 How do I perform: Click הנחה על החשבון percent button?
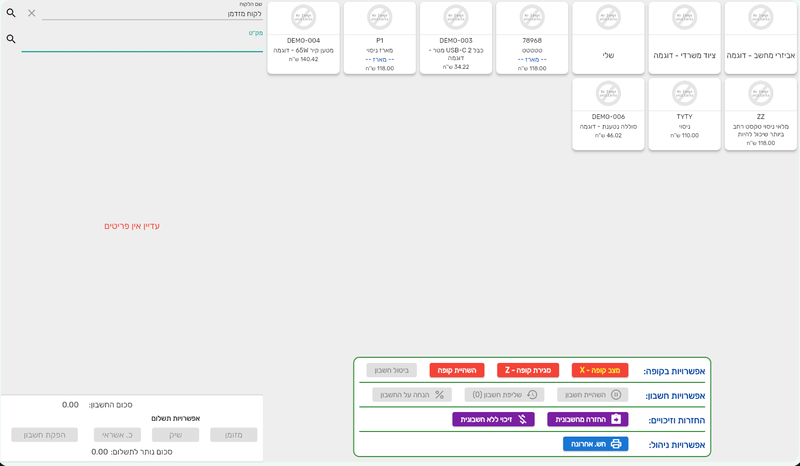(x=412, y=395)
